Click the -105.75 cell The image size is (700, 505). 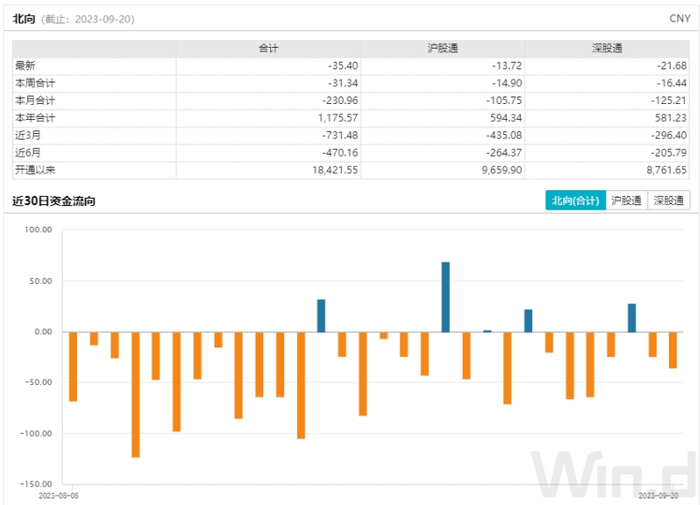pyautogui.click(x=504, y=100)
